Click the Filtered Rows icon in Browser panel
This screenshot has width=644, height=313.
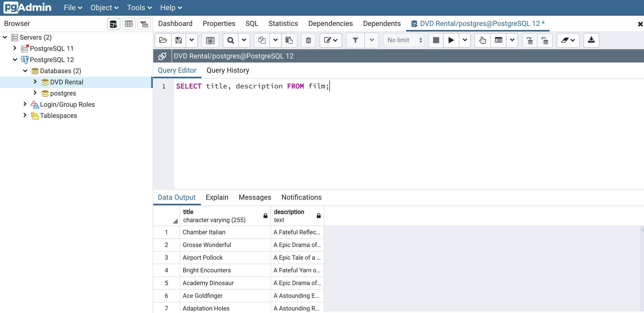point(144,24)
